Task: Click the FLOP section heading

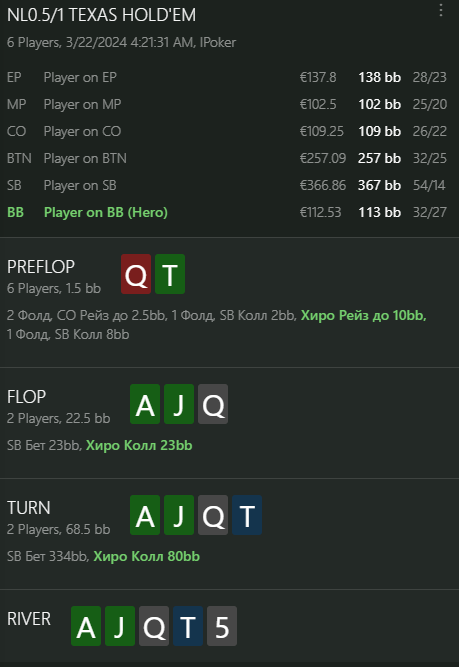Action: [x=26, y=397]
